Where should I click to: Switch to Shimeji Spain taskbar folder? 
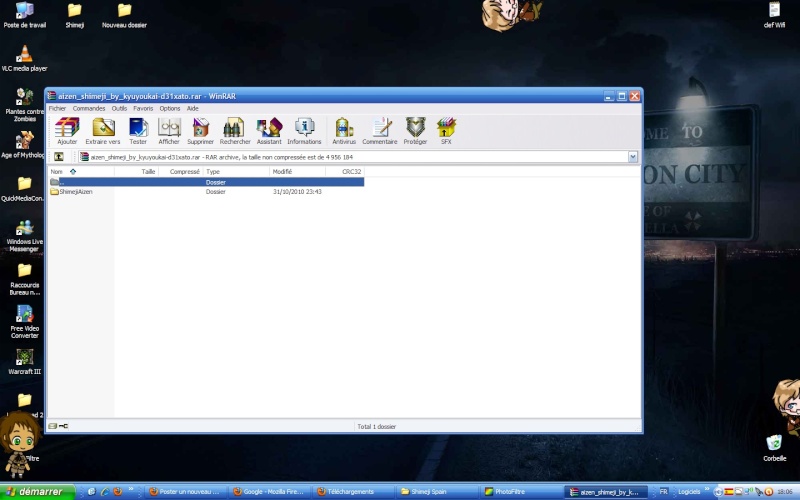[x=437, y=492]
